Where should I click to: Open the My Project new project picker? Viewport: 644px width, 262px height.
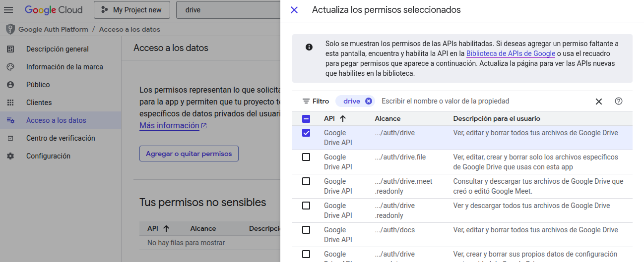coord(131,10)
